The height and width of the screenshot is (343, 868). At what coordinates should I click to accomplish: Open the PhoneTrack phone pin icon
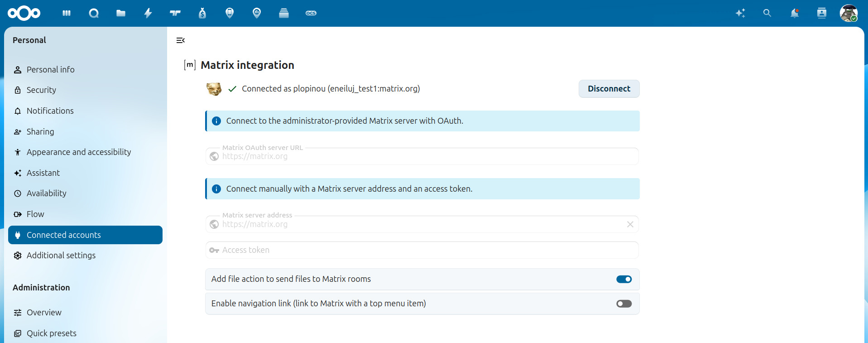tap(230, 13)
